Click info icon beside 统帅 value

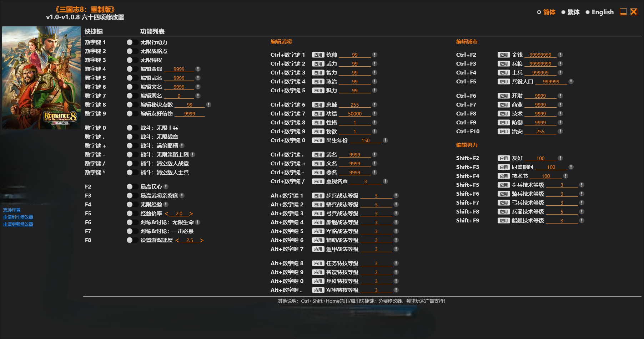[x=374, y=55]
